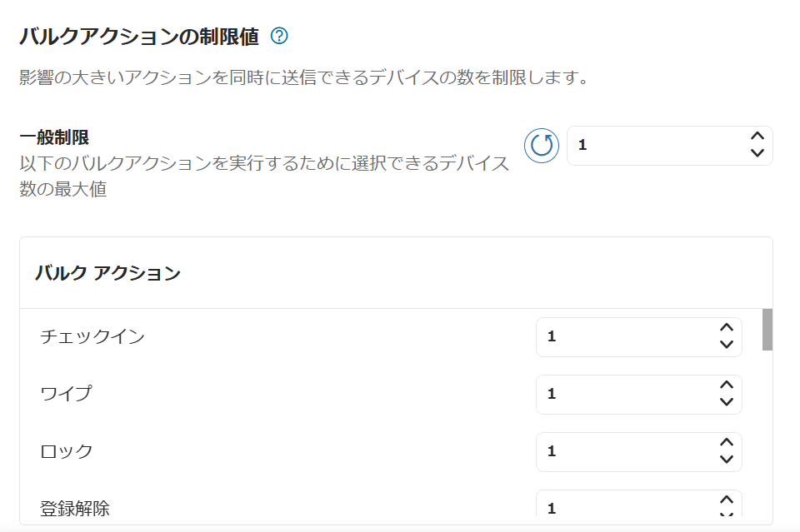Increase the 登録解除 limit with up arrow

point(727,500)
